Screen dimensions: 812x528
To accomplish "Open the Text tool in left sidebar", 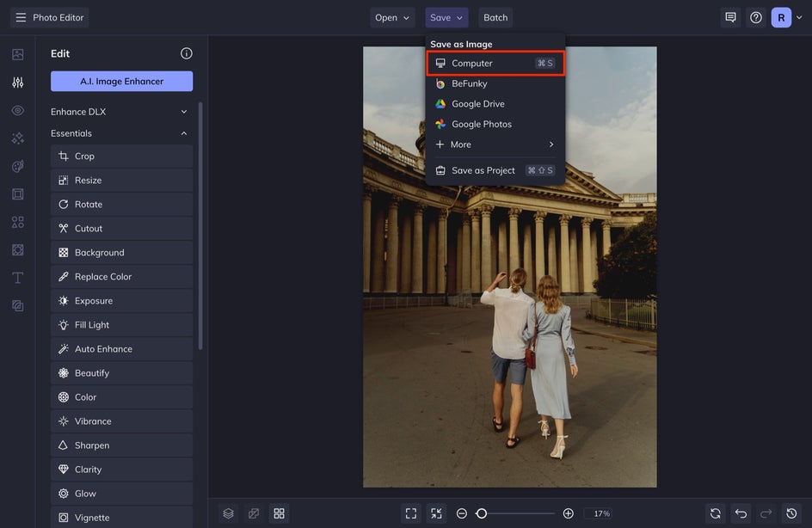I will click(x=17, y=278).
